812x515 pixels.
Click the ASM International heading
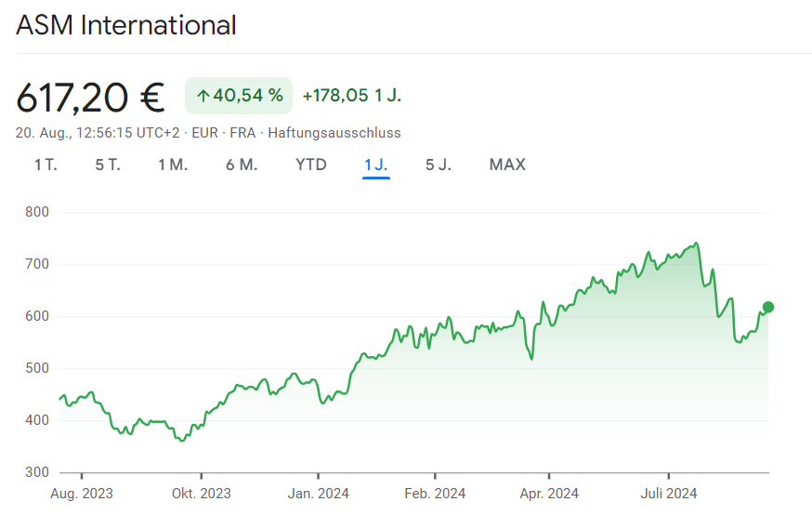[126, 25]
